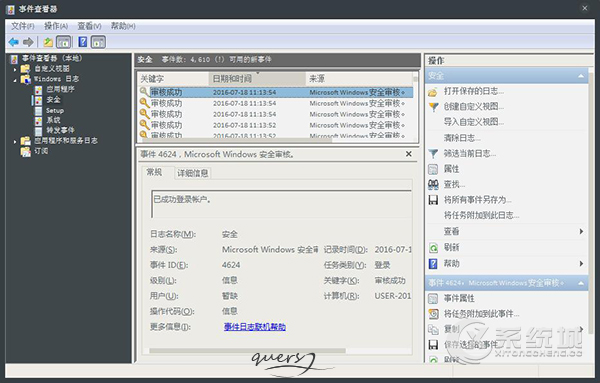Click the preview pane horizontal scrollbar
This screenshot has height=383, width=600.
click(x=247, y=350)
